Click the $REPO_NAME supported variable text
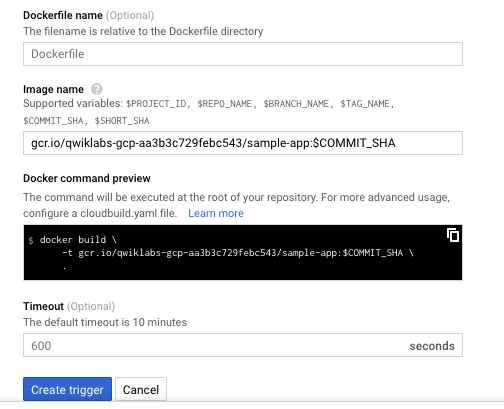Viewport: 504px width, 409px height. (224, 104)
